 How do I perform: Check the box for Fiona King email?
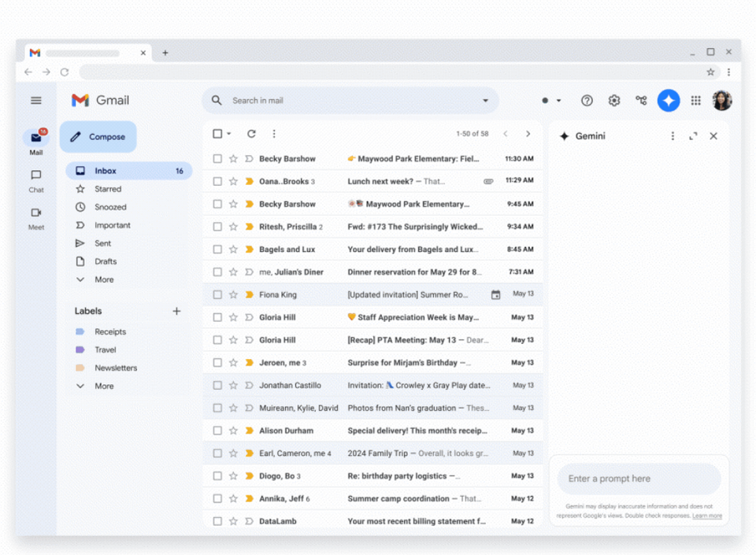[x=217, y=294]
